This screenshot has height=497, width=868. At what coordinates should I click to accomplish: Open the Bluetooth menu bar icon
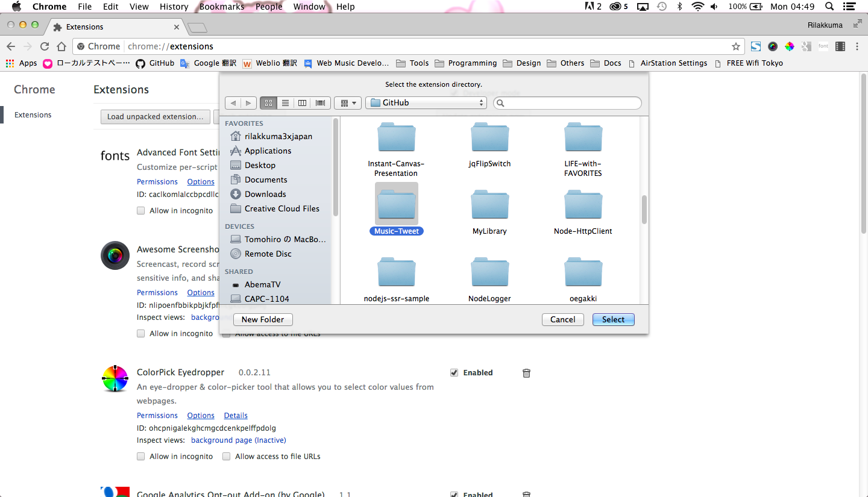click(x=679, y=7)
